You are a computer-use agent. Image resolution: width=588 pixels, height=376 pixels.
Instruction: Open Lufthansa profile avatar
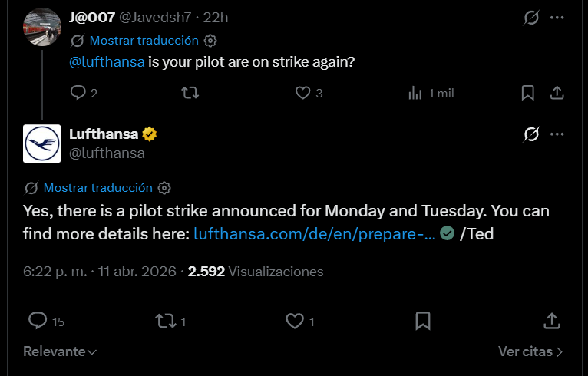pyautogui.click(x=42, y=143)
